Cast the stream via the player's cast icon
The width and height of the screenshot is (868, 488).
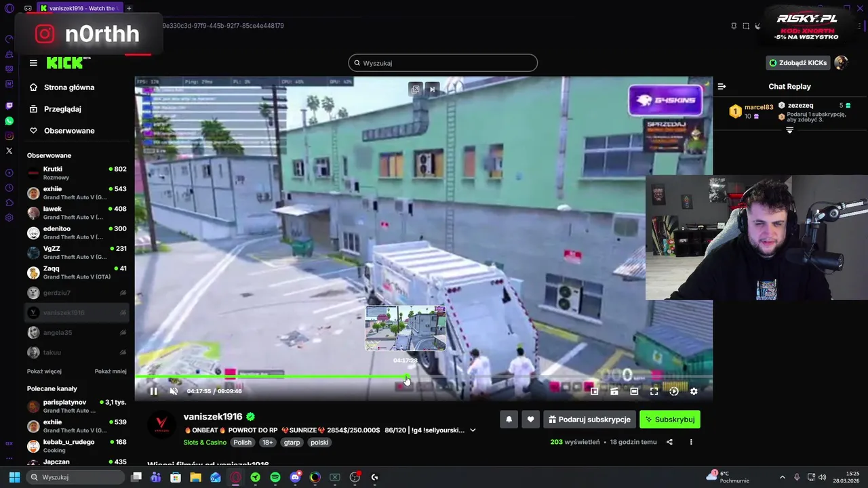tap(614, 391)
